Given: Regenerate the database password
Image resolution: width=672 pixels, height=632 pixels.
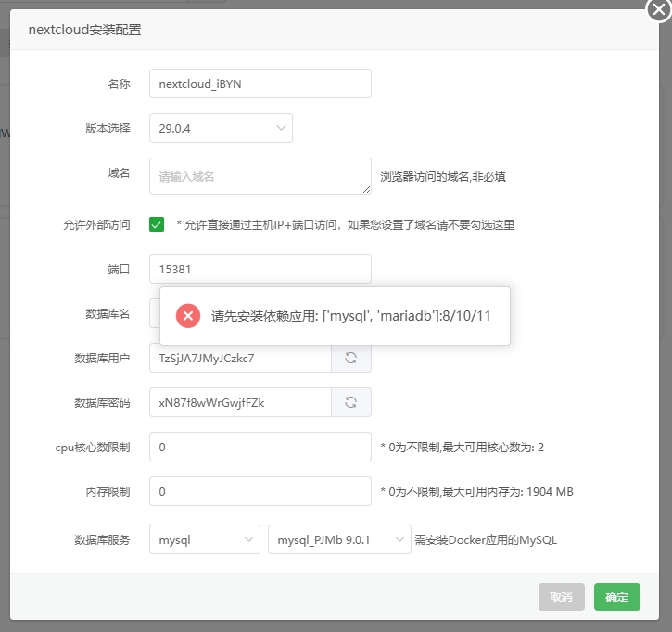Looking at the screenshot, I should tap(351, 402).
